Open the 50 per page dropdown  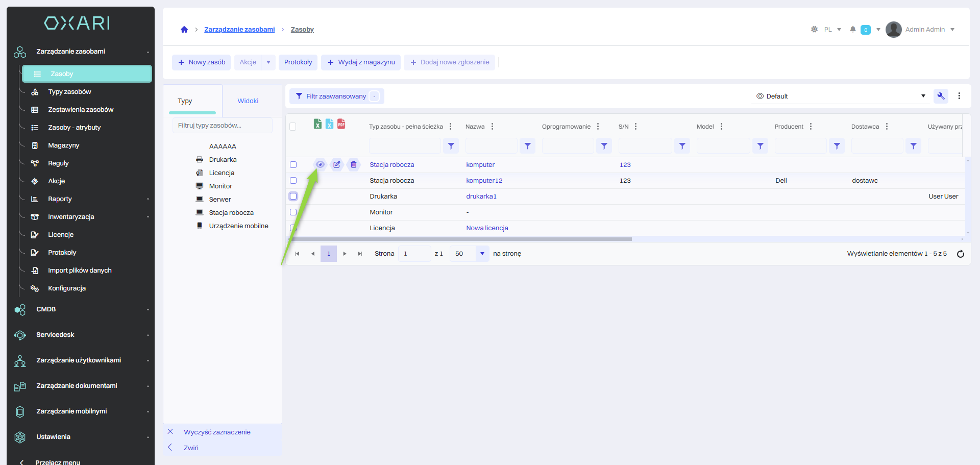coord(482,254)
